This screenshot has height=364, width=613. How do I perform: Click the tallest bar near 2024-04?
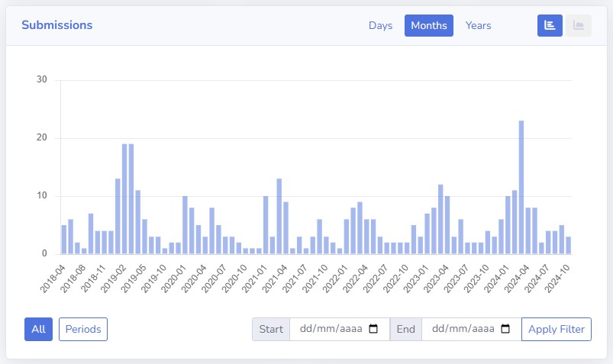[x=521, y=187]
